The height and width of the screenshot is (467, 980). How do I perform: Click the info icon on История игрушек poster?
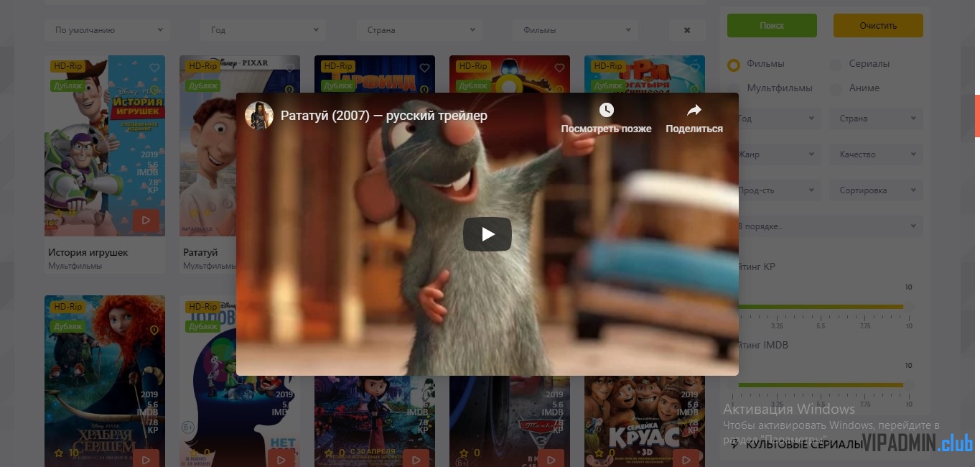coord(154,90)
